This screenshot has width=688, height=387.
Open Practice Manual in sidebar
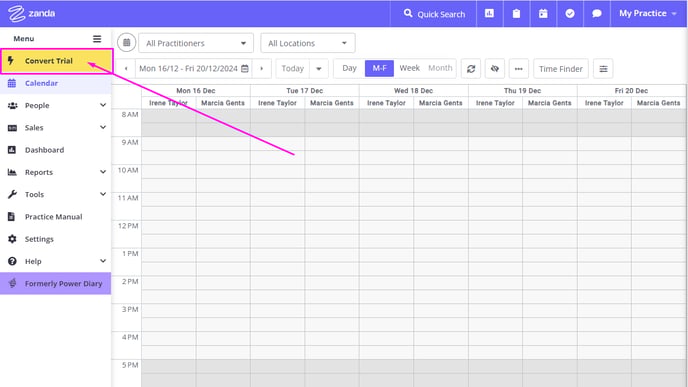coord(56,217)
